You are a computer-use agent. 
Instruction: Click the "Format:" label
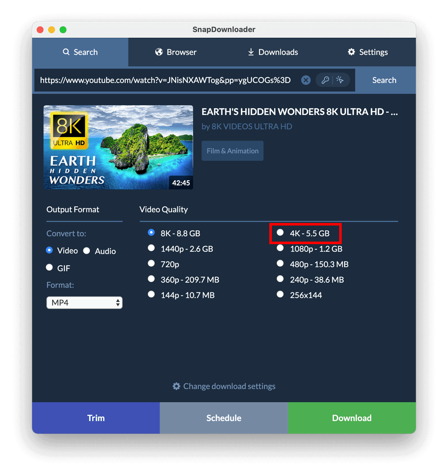(60, 285)
